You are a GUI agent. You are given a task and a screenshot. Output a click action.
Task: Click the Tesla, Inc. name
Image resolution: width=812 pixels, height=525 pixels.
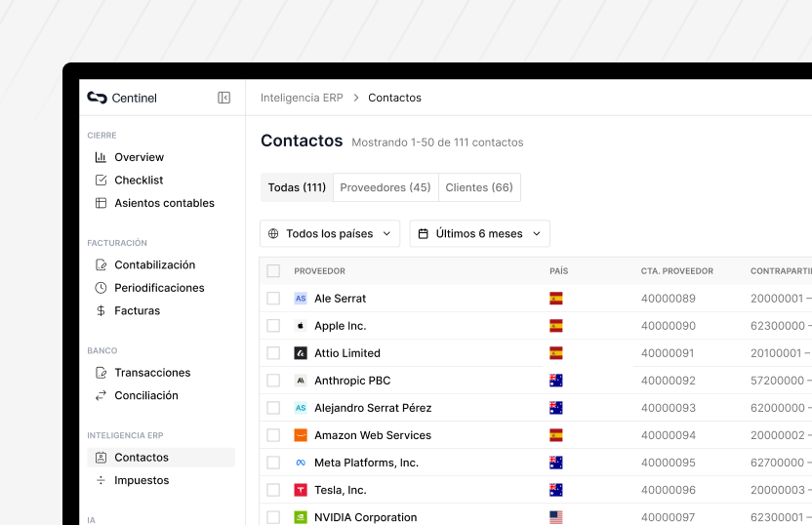coord(341,490)
